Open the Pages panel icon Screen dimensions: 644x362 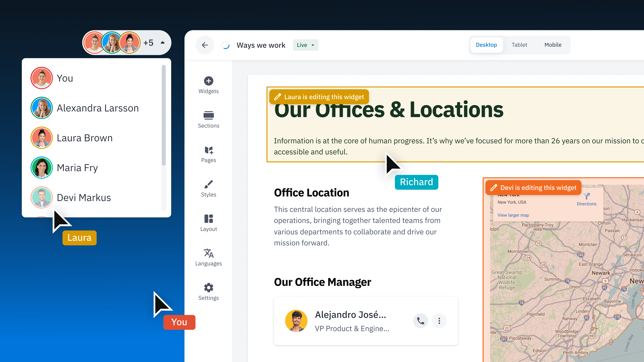208,150
